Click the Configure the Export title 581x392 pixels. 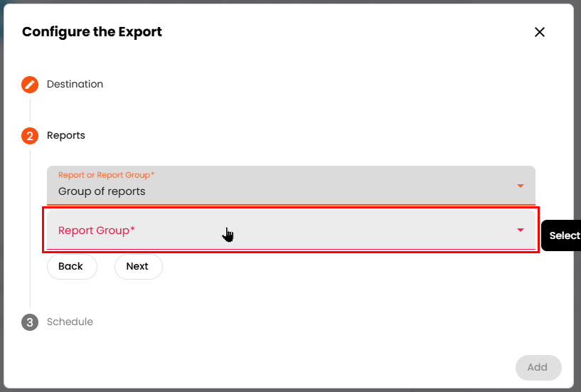coord(92,32)
